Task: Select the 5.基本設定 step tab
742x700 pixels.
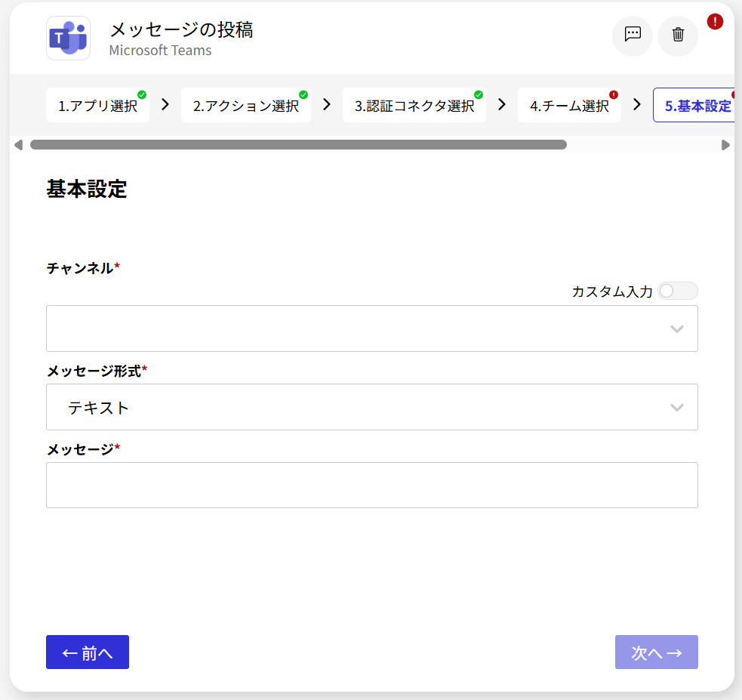Action: click(697, 106)
